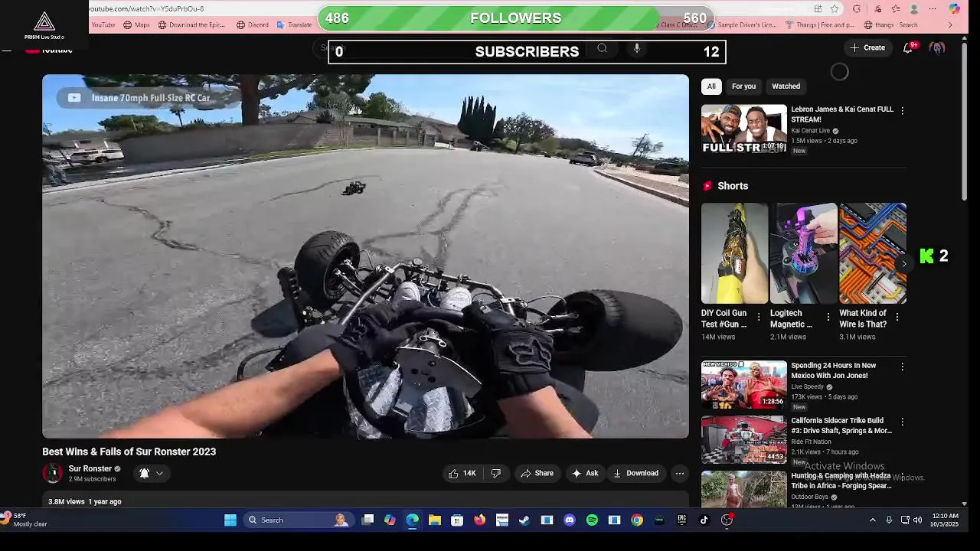Dislike the Sur Ronster video
This screenshot has width=980, height=551.
click(x=496, y=473)
